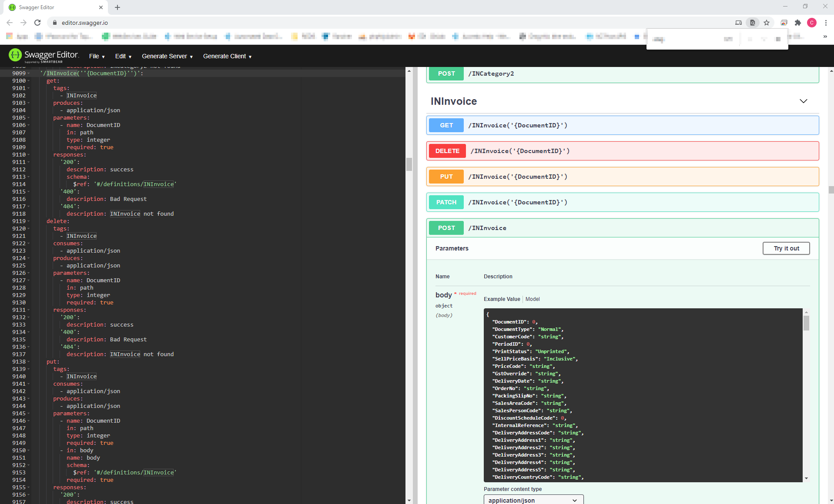Fold the code block at line 9105
This screenshot has height=504, width=834.
(x=29, y=118)
